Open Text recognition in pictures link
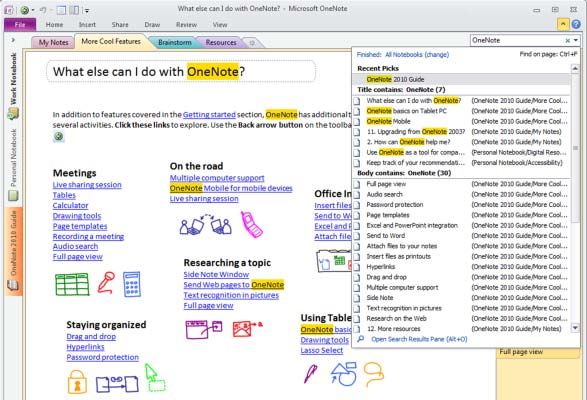 [231, 295]
